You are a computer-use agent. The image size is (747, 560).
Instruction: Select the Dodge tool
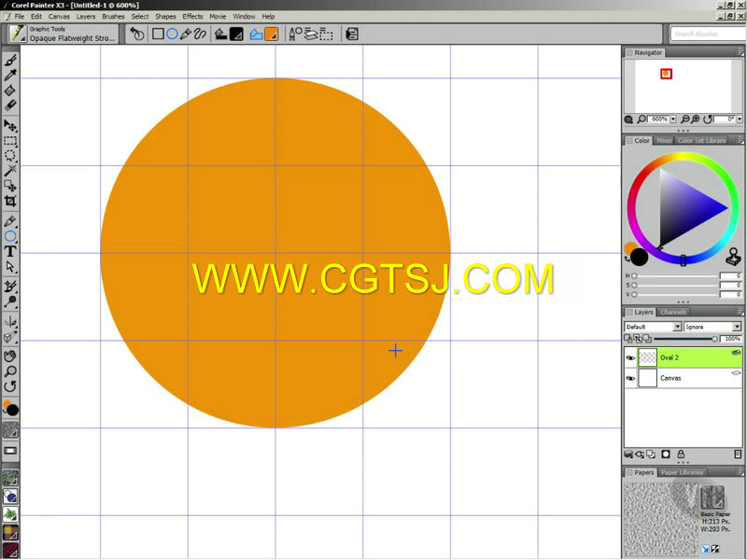pyautogui.click(x=10, y=301)
